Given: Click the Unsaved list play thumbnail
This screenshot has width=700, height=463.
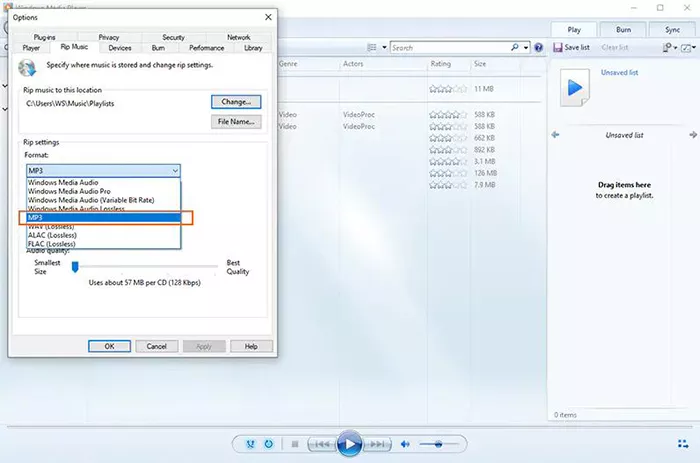Looking at the screenshot, I should pos(575,88).
